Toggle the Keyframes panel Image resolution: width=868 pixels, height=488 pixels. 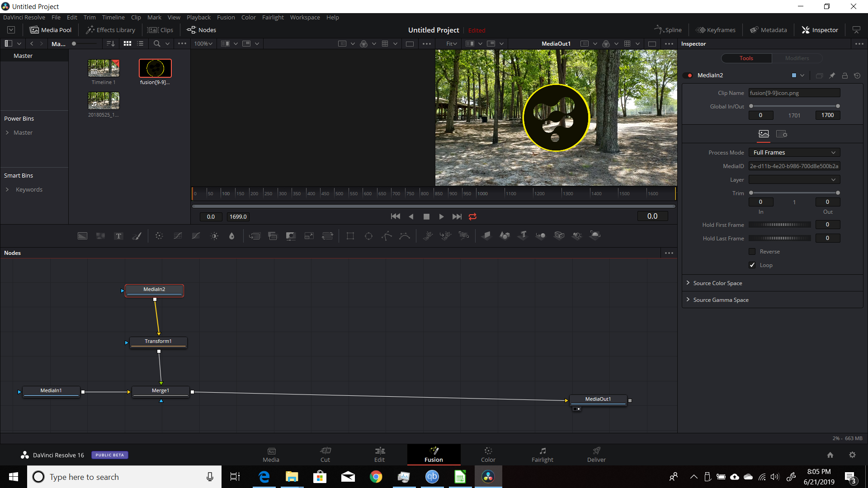pyautogui.click(x=716, y=30)
